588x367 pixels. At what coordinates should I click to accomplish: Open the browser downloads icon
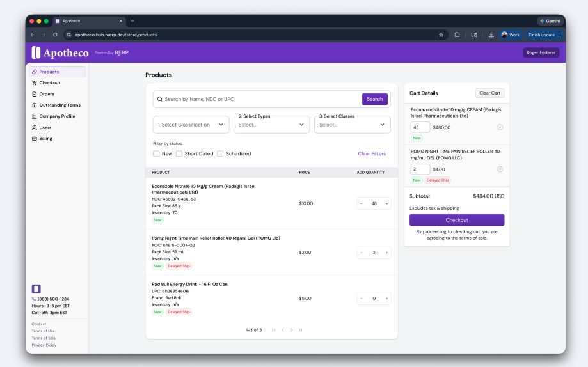(491, 35)
